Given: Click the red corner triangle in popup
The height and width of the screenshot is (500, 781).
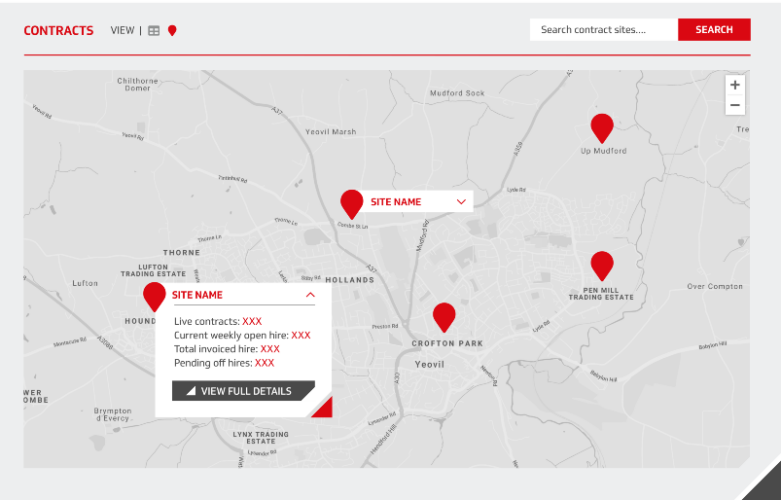Looking at the screenshot, I should click(x=324, y=409).
